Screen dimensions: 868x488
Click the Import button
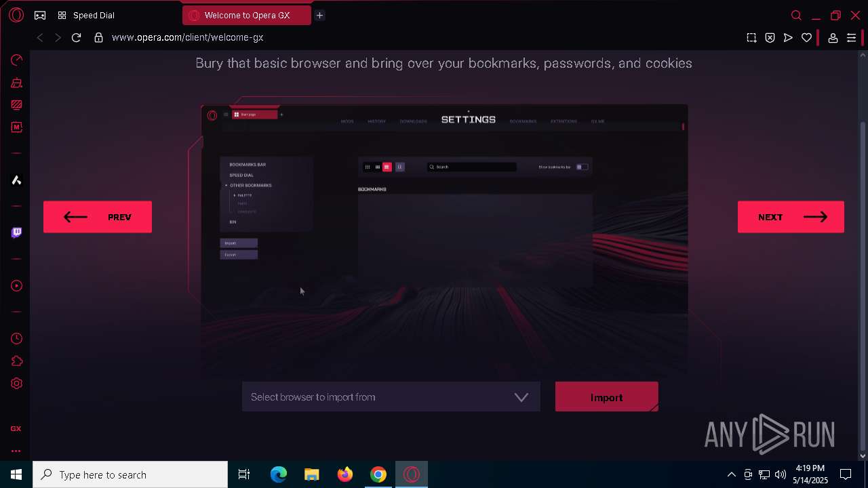[x=606, y=397]
